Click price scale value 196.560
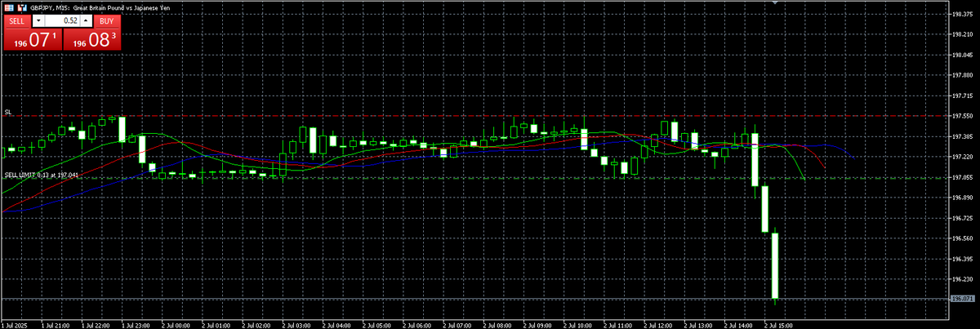 click(962, 239)
